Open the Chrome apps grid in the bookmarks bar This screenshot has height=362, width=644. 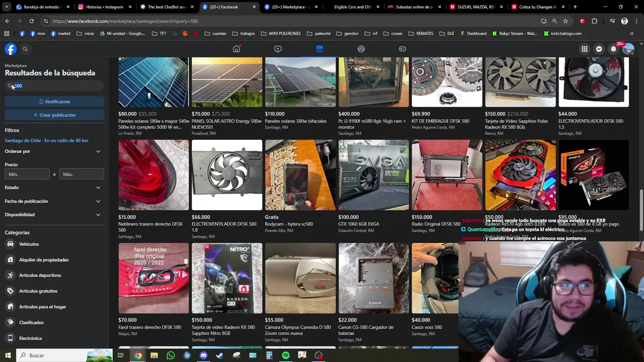point(7,34)
